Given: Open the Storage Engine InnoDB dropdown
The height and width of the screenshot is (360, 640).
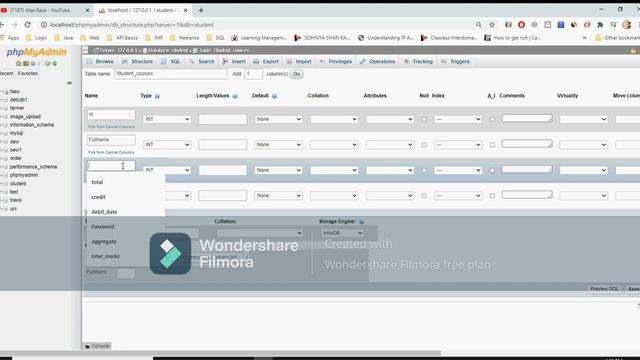Looking at the screenshot, I should (x=342, y=233).
